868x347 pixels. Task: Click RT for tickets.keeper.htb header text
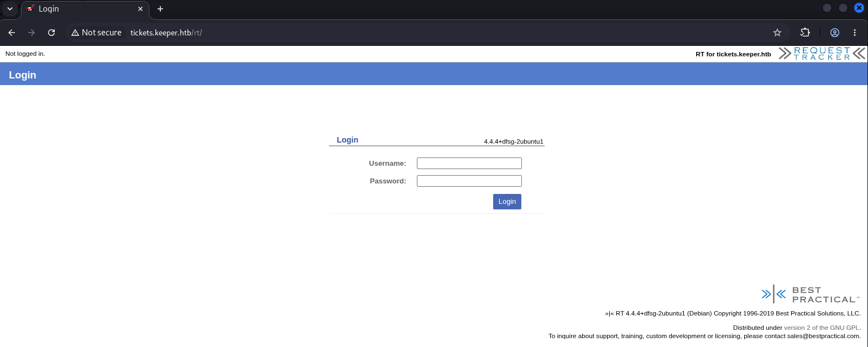click(733, 54)
